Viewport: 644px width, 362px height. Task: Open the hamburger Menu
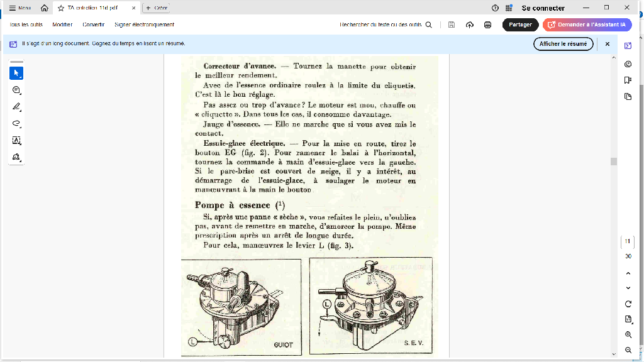(11, 8)
